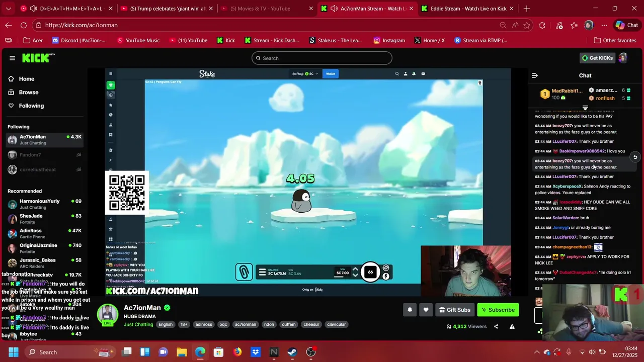Select Fandom7 in Following list
This screenshot has height=362, width=644.
[x=44, y=155]
